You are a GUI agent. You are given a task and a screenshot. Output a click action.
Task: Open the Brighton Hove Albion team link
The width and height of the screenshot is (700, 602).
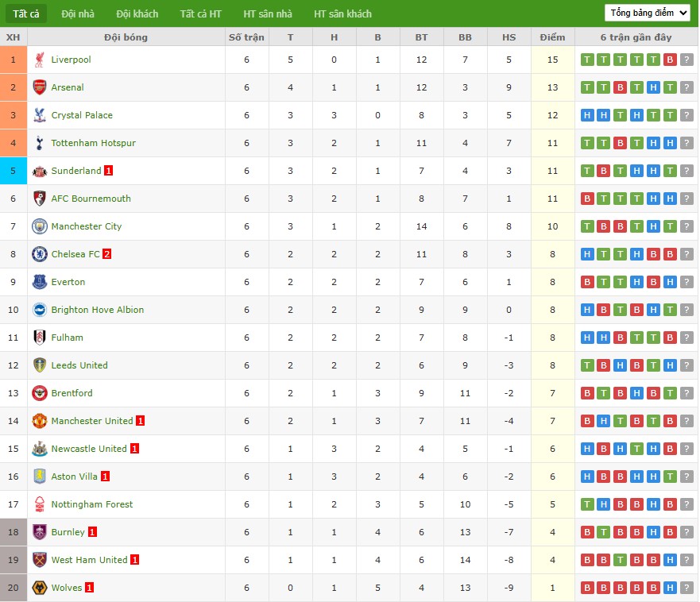[x=98, y=310]
